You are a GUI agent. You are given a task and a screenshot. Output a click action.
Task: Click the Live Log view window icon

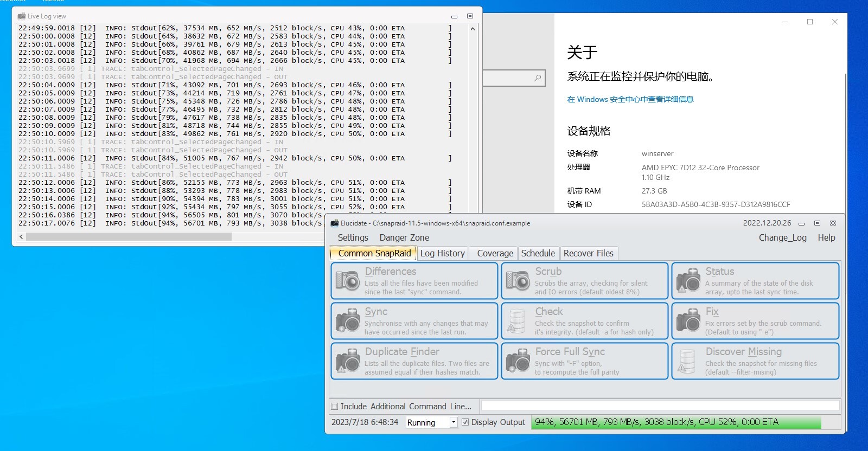pyautogui.click(x=22, y=16)
